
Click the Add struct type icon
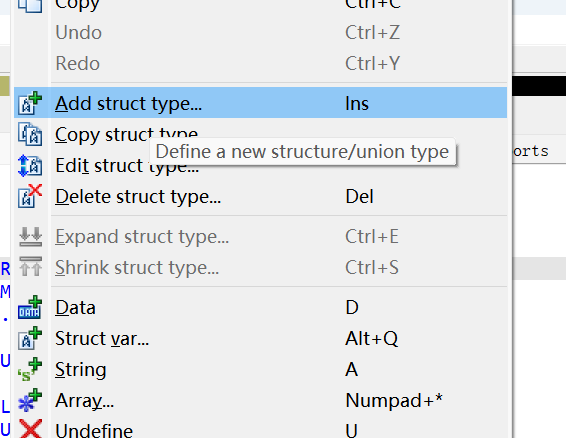tap(30, 104)
